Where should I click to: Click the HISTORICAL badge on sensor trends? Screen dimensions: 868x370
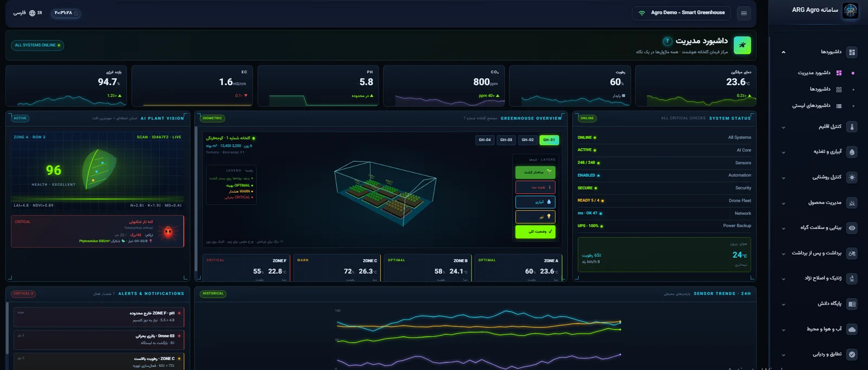[x=213, y=294]
